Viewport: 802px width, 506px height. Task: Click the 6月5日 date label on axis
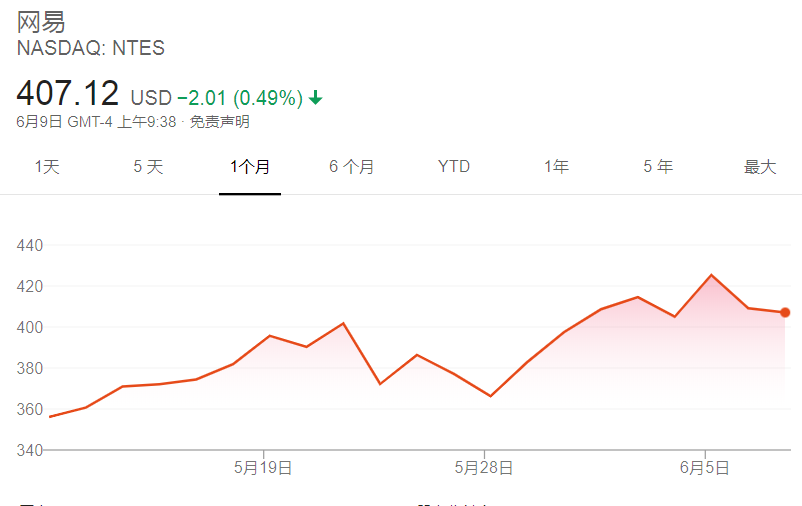[705, 467]
